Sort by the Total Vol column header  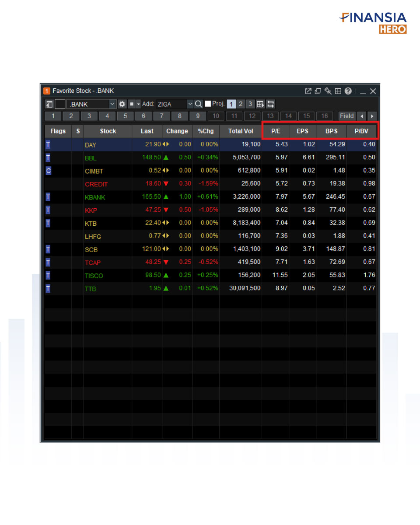[241, 131]
